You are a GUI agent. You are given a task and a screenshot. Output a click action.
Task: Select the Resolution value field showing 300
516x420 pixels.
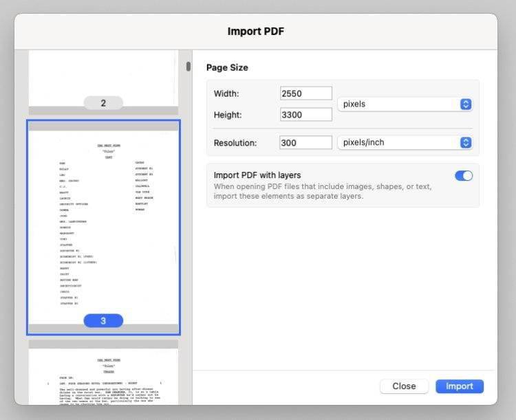[305, 143]
